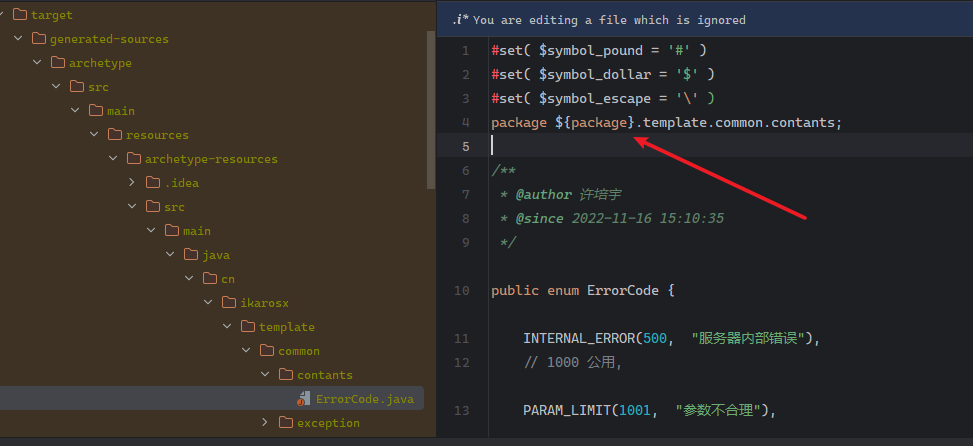973x446 pixels.
Task: Collapse the resources folder chevron
Action: tap(94, 135)
